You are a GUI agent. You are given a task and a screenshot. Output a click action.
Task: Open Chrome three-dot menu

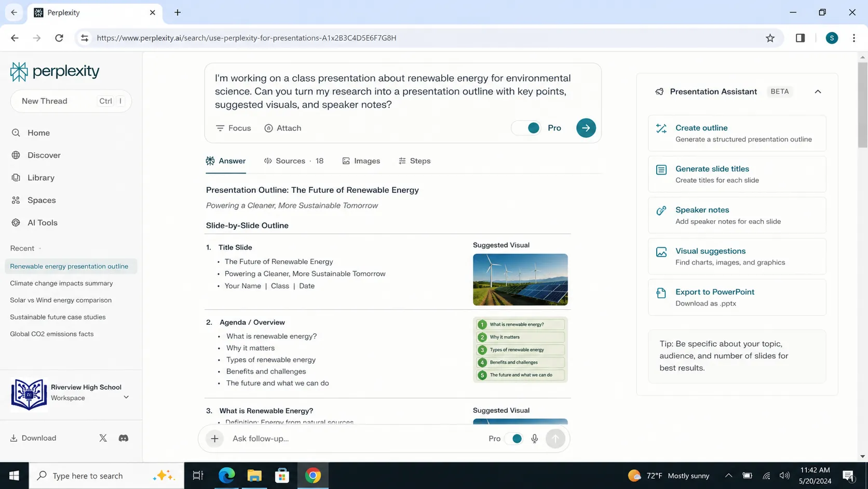[853, 38]
